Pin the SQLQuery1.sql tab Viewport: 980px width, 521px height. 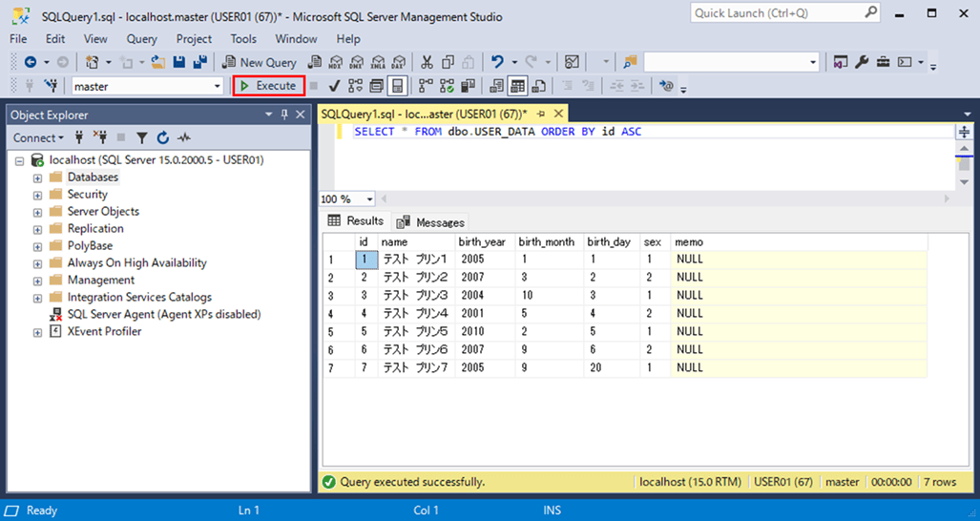coord(540,113)
